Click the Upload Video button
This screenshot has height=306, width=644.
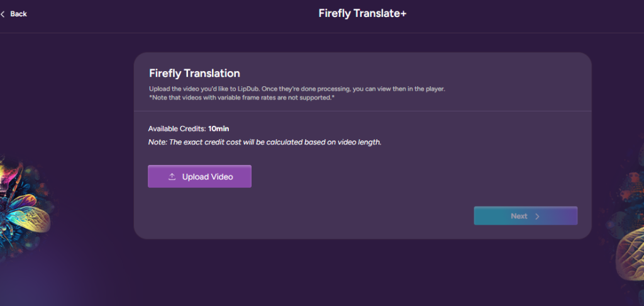click(199, 176)
